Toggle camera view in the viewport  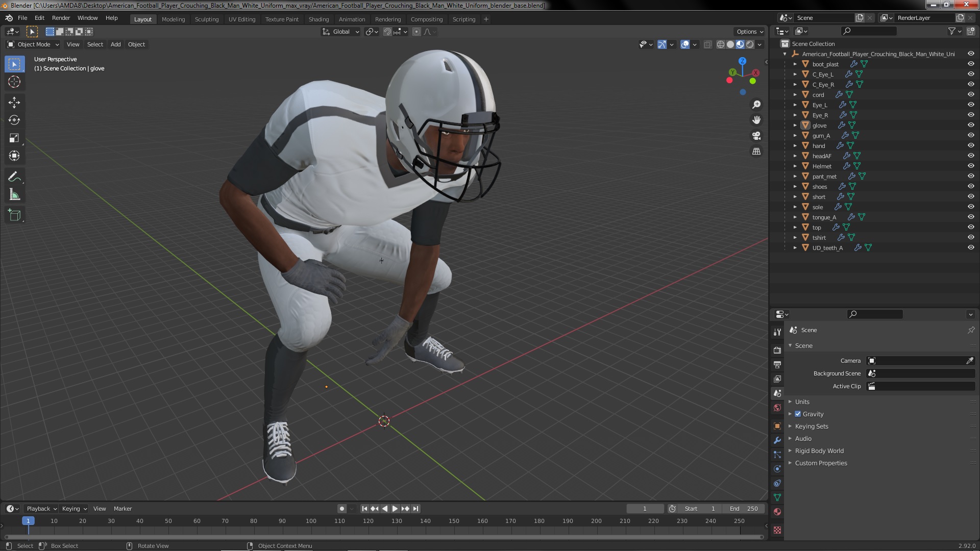(756, 136)
